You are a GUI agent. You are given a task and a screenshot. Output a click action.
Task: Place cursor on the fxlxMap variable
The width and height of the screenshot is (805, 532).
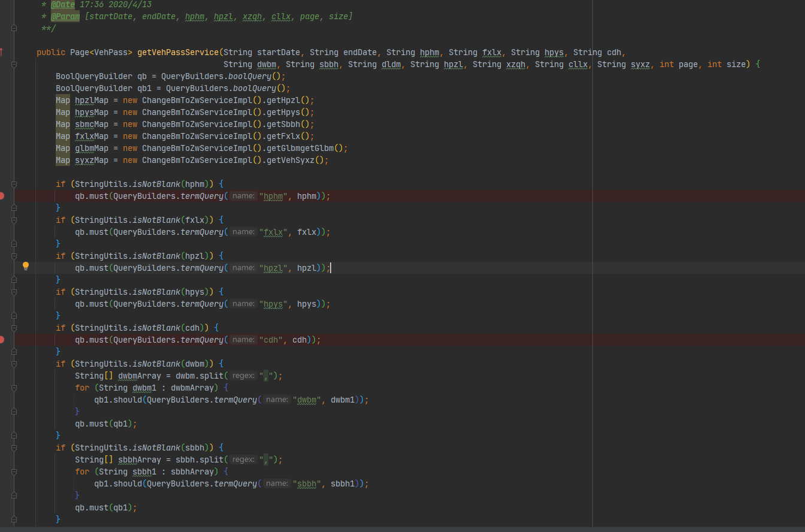click(92, 136)
